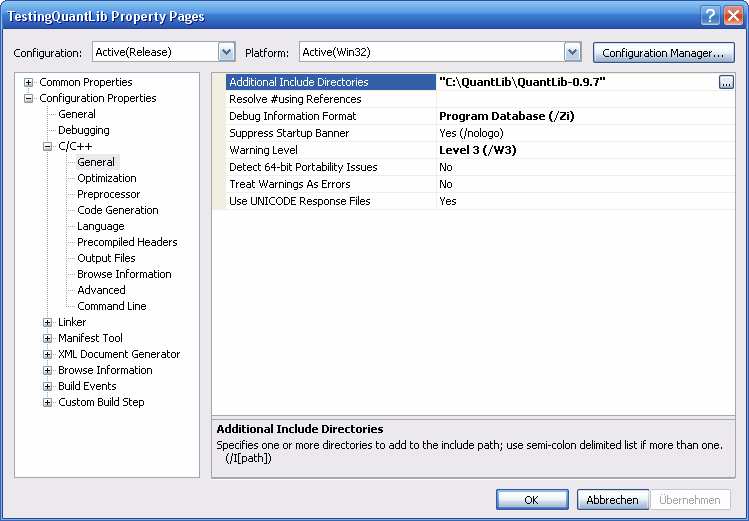Screen dimensions: 749x521
Task: Collapse the Configuration Properties node
Action: (x=29, y=98)
